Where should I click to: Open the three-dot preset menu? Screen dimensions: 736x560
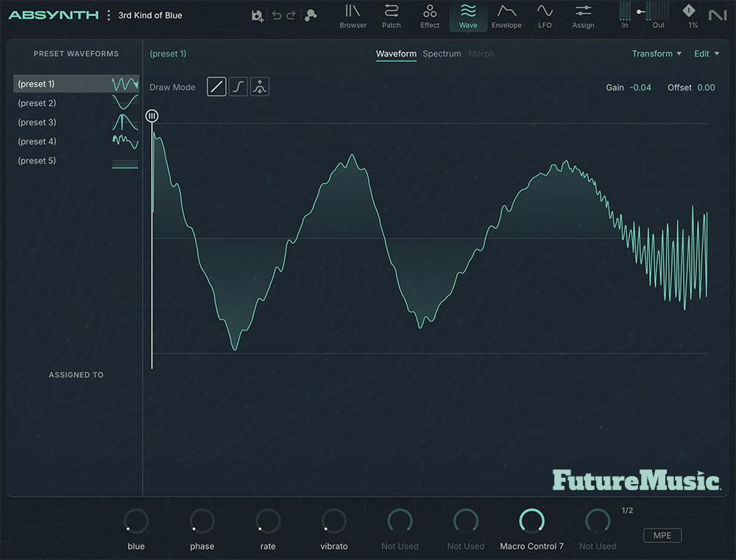(x=108, y=15)
